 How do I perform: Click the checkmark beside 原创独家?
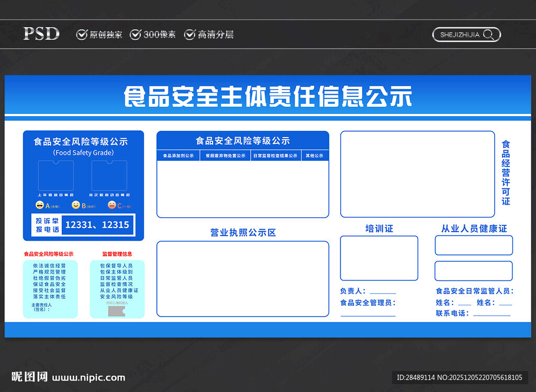tap(82, 34)
